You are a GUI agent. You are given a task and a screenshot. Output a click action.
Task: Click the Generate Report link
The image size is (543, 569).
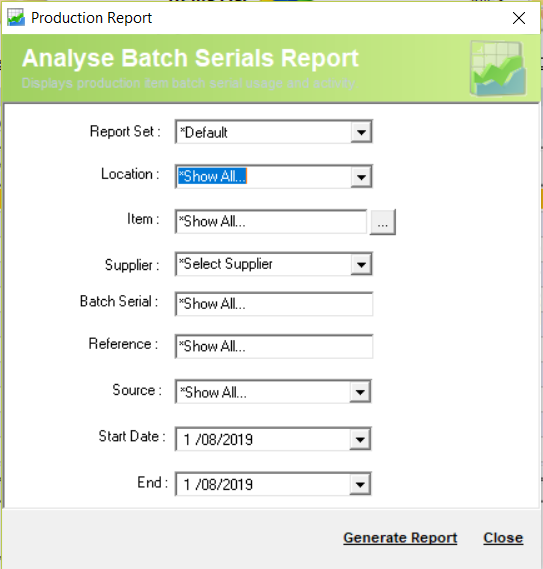[x=400, y=538]
